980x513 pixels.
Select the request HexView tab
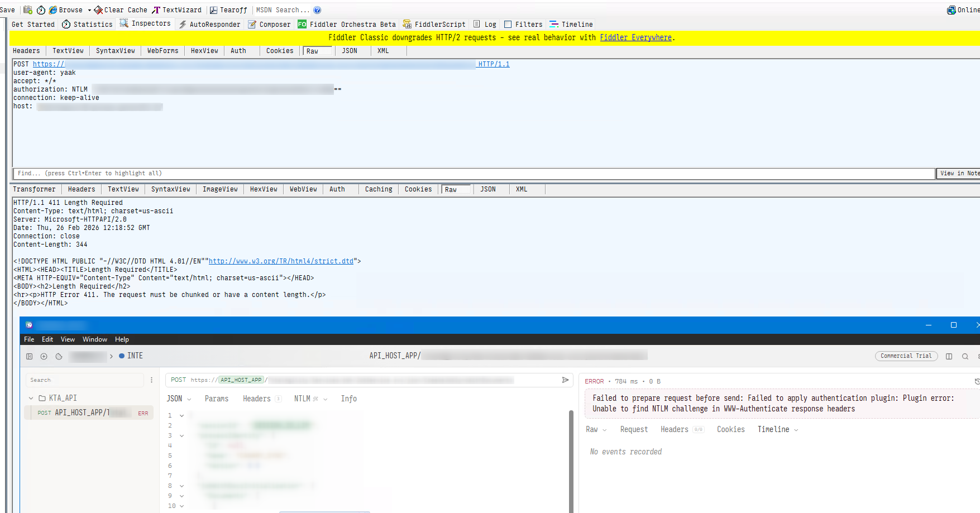(x=204, y=51)
